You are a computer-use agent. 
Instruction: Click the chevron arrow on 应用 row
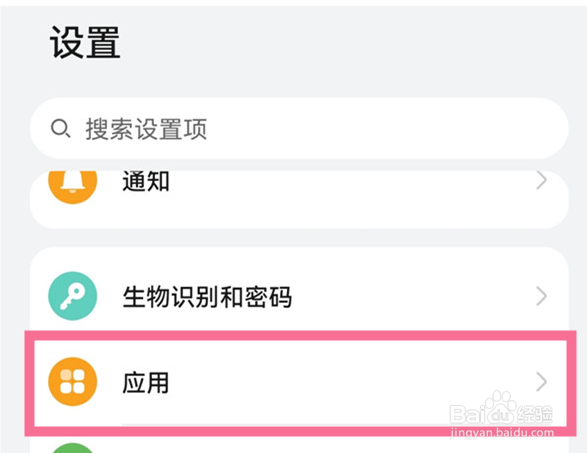click(541, 382)
